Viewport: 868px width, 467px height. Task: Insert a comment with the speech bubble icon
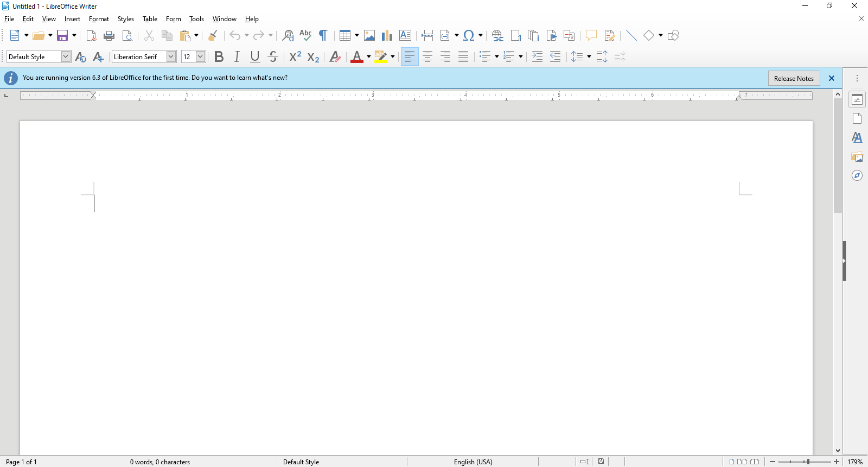591,36
